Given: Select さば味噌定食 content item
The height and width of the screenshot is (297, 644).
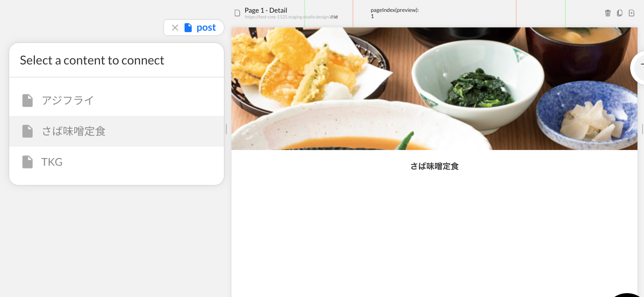Looking at the screenshot, I should [x=117, y=131].
